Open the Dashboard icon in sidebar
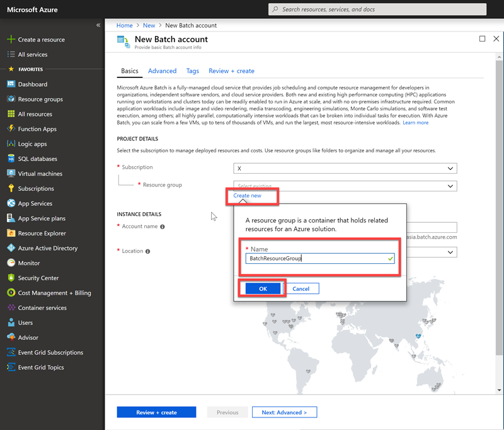The width and height of the screenshot is (504, 430). 11,84
